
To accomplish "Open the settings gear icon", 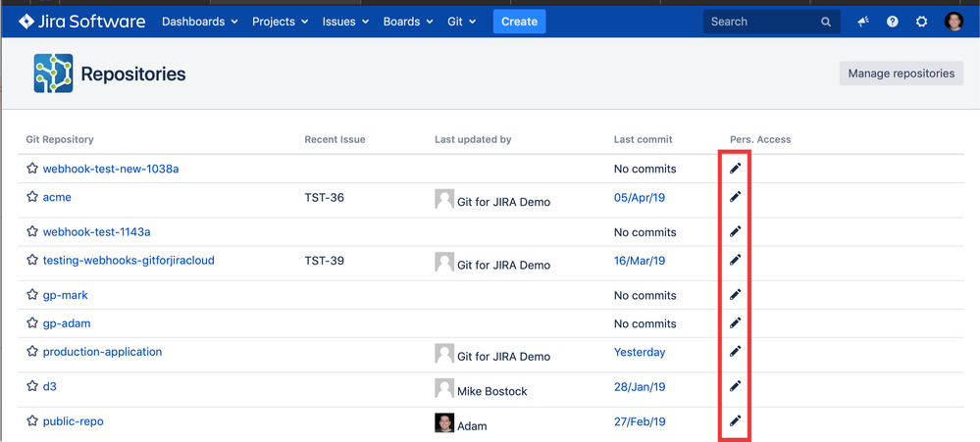I will point(921,22).
